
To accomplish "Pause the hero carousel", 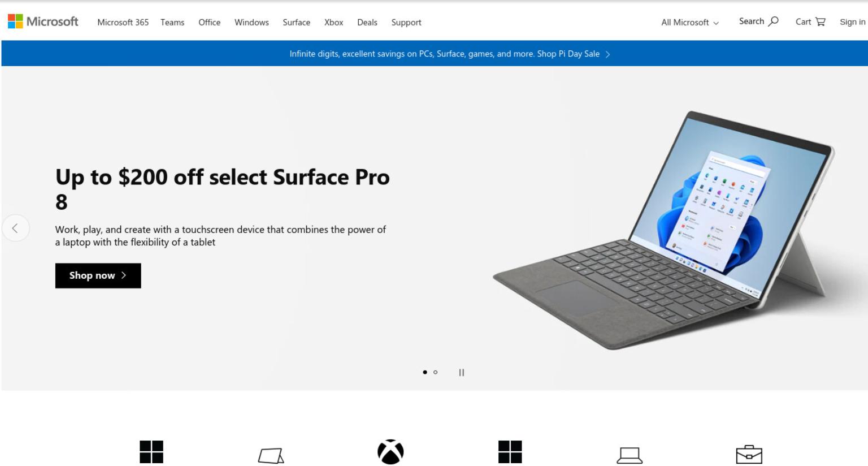I will click(x=462, y=372).
